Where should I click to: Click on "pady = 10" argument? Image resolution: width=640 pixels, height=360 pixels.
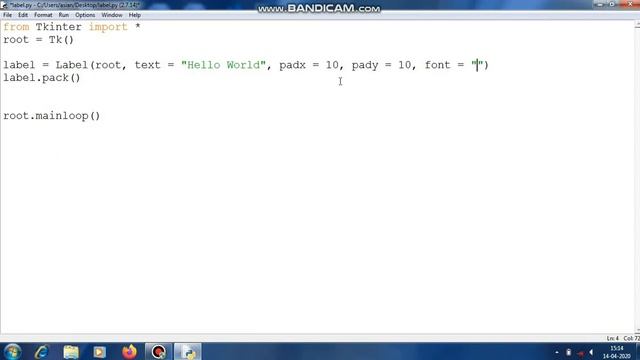tap(381, 65)
